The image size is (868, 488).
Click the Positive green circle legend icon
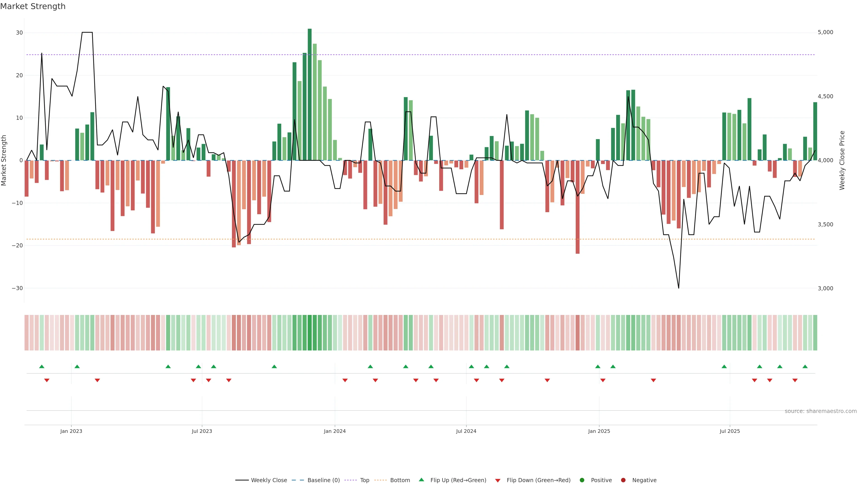582,480
